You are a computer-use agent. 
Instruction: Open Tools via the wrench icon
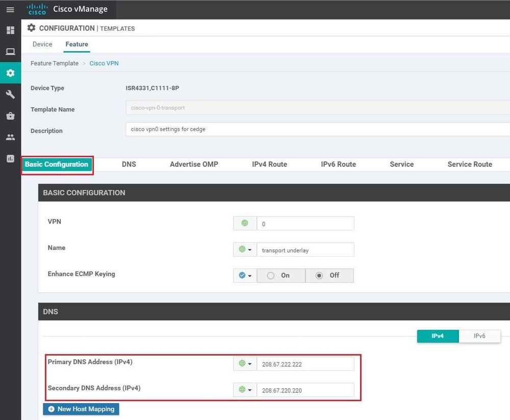(x=10, y=94)
